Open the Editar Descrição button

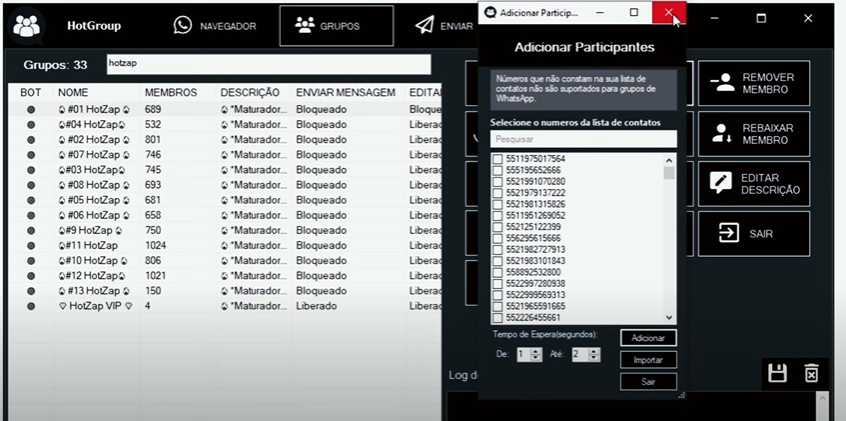(x=754, y=184)
